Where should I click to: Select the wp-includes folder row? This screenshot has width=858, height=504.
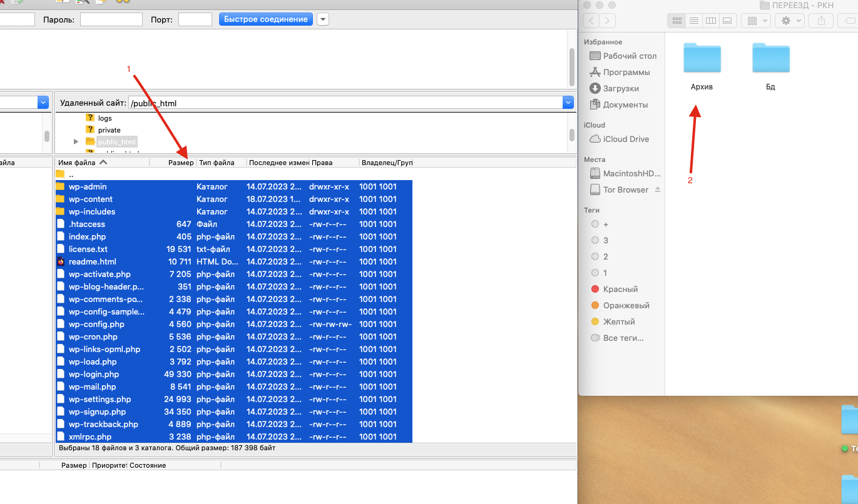coord(234,211)
